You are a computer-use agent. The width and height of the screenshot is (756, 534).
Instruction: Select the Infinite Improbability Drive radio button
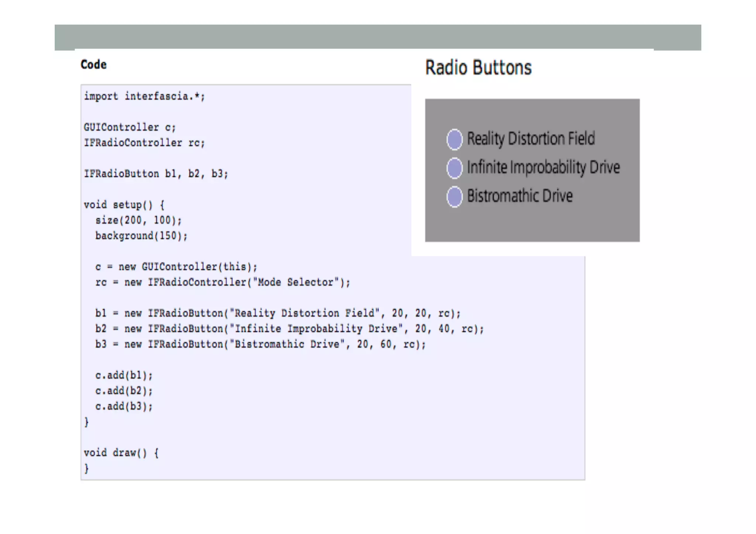click(x=454, y=168)
